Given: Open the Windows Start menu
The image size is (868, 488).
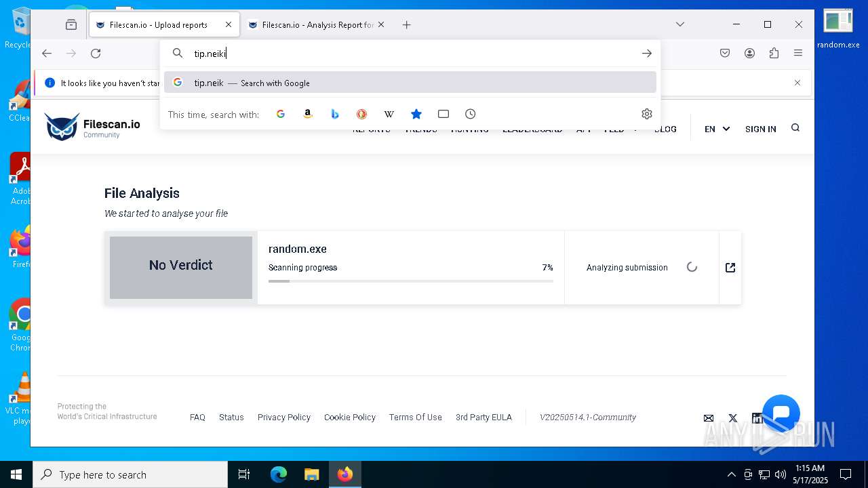Looking at the screenshot, I should click(16, 474).
